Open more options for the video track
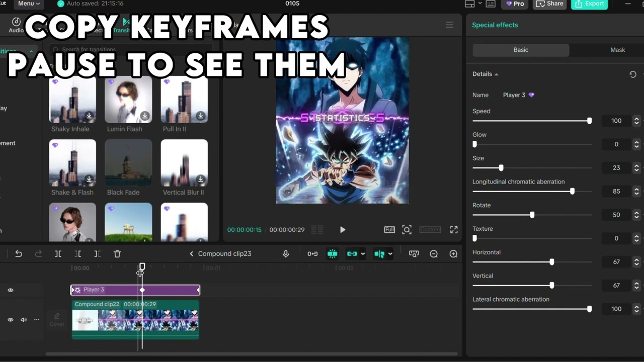Viewport: 644px width, 362px height. click(37, 320)
